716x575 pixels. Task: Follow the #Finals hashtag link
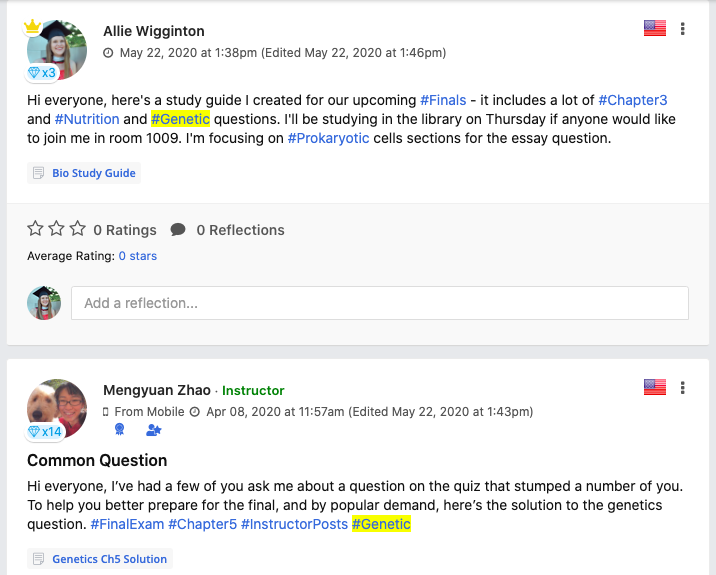[443, 100]
